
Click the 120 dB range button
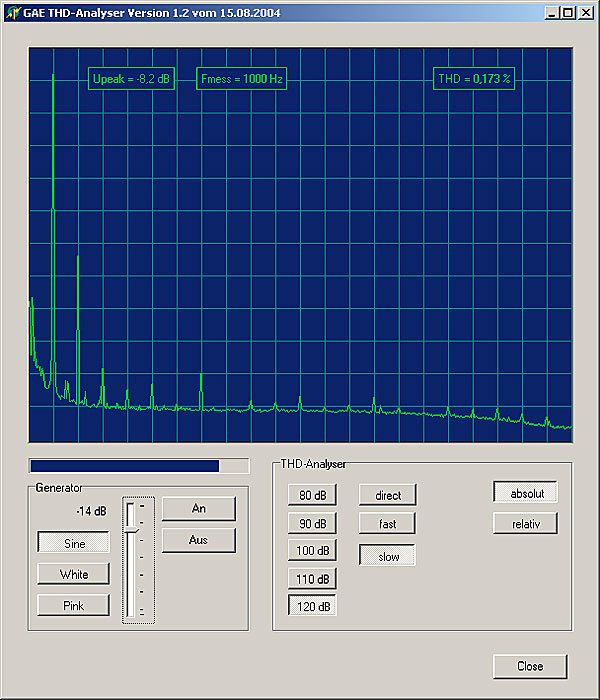[312, 606]
